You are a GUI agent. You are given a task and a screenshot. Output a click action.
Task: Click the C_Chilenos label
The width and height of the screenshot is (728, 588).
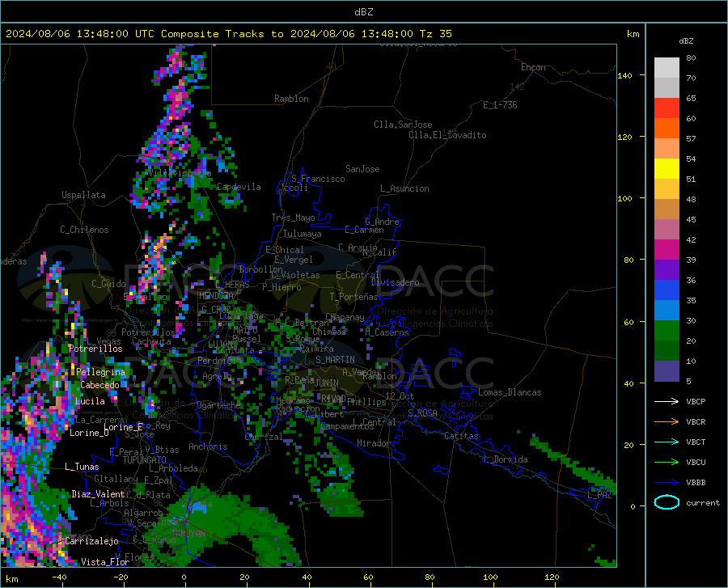(x=84, y=230)
